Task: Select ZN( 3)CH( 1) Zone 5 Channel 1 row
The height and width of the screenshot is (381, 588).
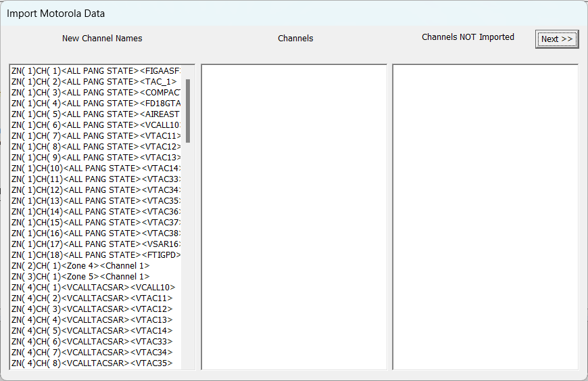Action: click(x=96, y=277)
